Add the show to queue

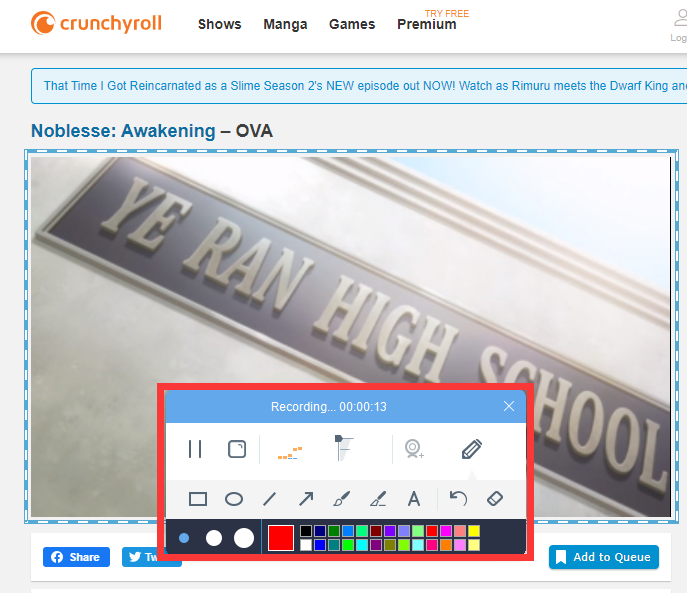point(604,557)
